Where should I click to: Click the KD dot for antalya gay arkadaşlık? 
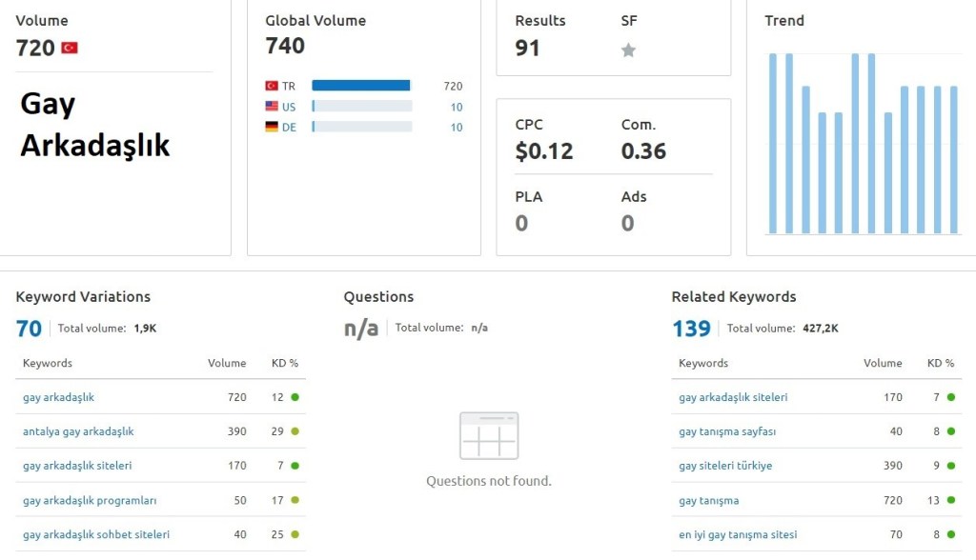(295, 431)
